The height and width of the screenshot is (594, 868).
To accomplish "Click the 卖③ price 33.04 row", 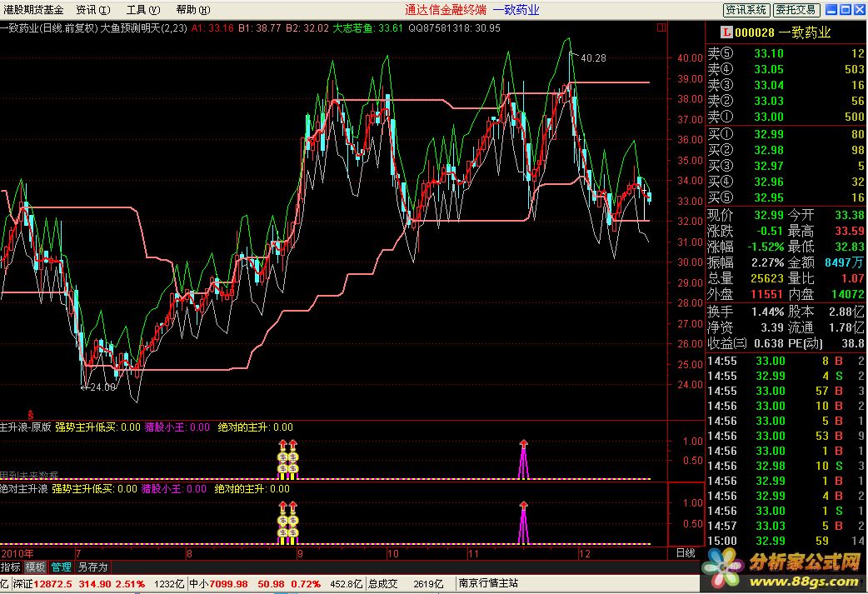I will [786, 85].
